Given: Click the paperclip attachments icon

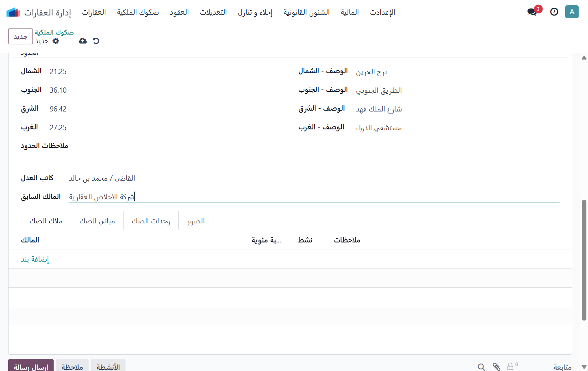Looking at the screenshot, I should pos(496,367).
